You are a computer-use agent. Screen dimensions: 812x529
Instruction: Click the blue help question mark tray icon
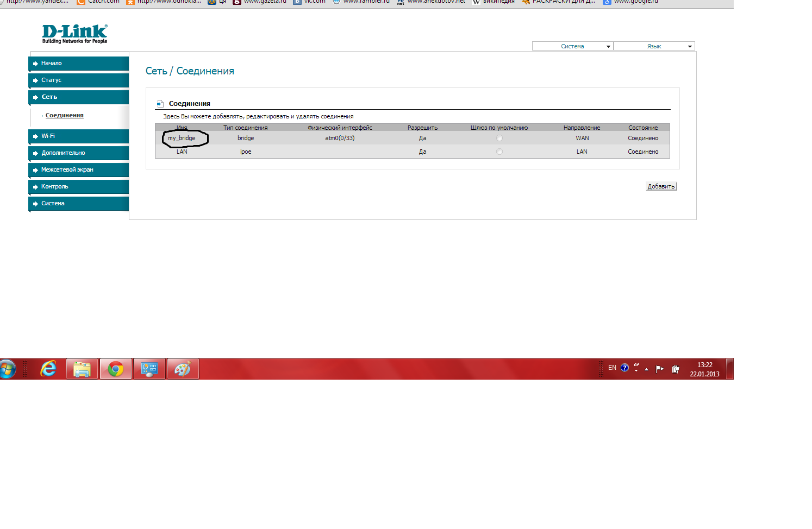pos(624,368)
